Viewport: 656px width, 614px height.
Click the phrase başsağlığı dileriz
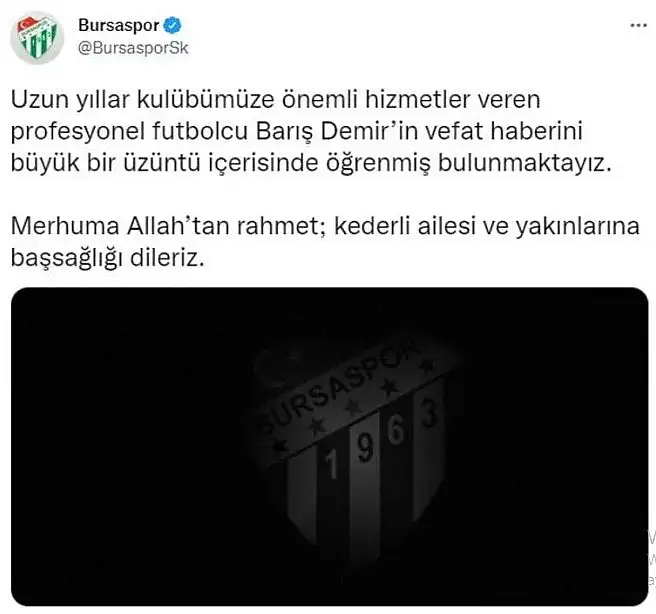pyautogui.click(x=108, y=258)
